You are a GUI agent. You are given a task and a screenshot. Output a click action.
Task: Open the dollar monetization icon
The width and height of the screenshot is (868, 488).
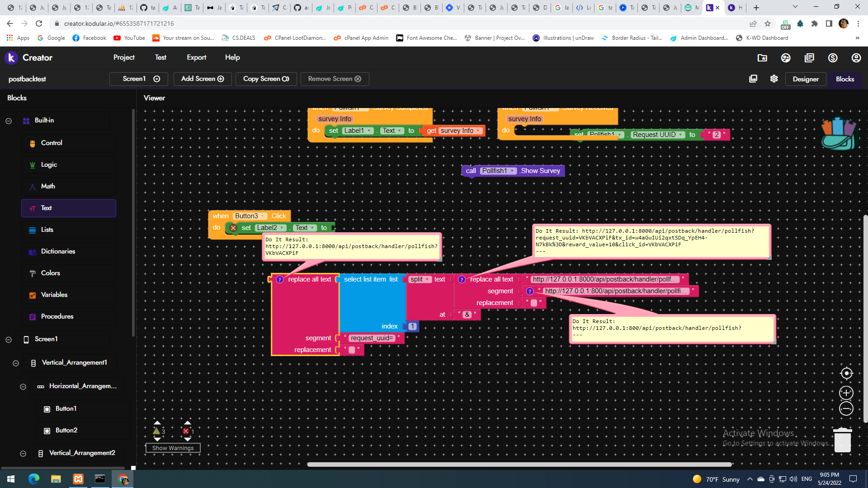click(x=833, y=57)
